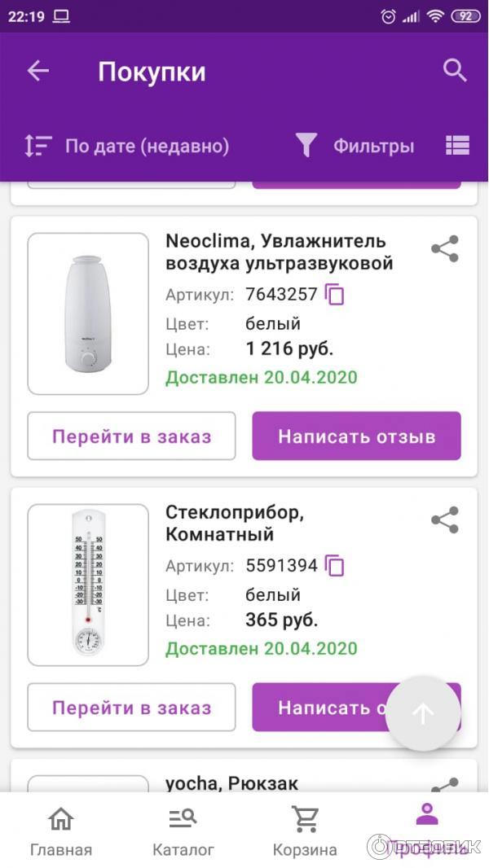Open the Neoclima humidifier product image
Screen dimensions: 489x868
point(88,313)
